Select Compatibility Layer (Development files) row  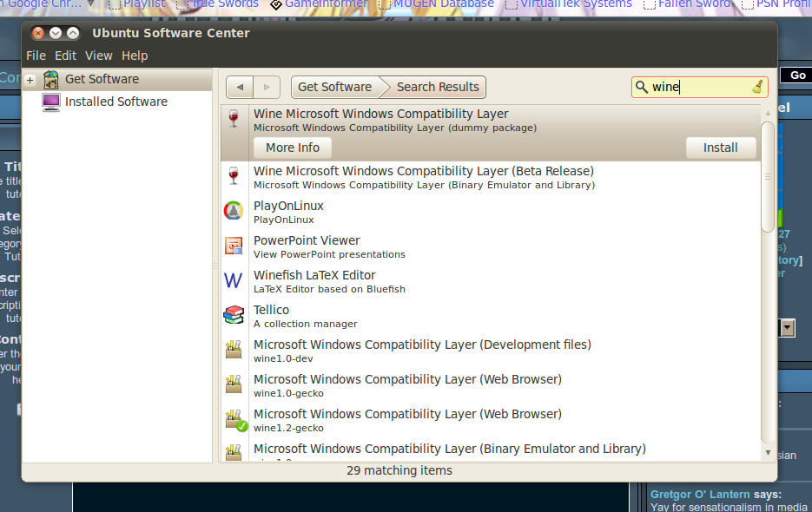pos(491,350)
